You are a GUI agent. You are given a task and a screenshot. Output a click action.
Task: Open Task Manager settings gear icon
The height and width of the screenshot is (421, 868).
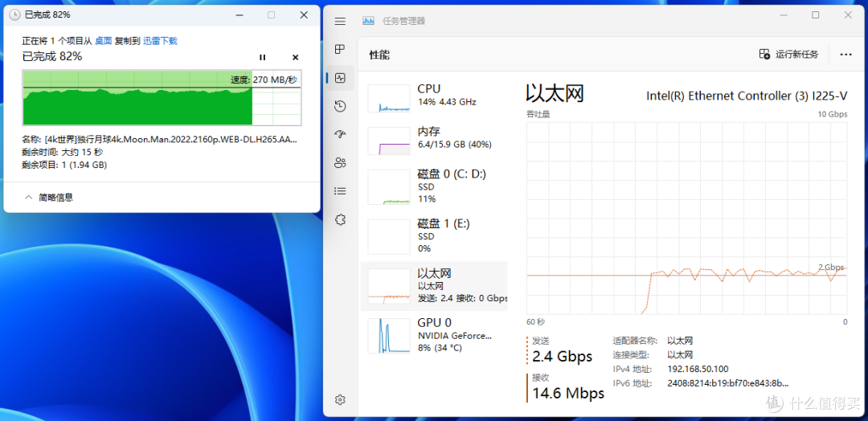[x=341, y=399]
